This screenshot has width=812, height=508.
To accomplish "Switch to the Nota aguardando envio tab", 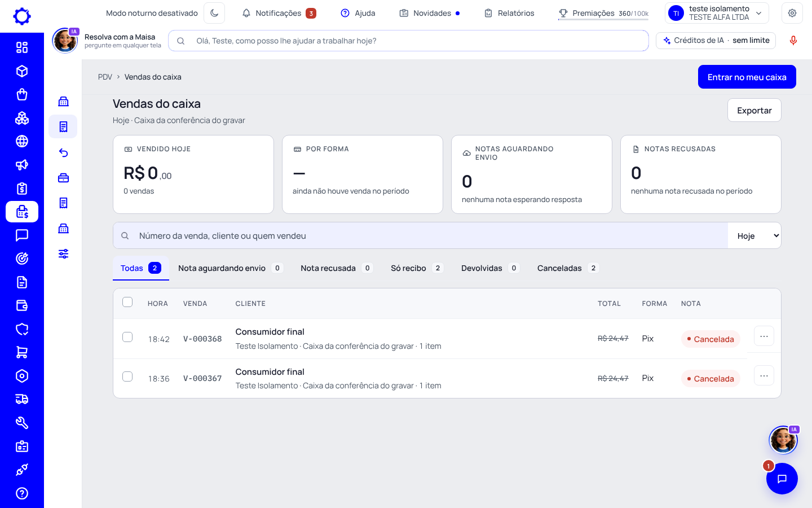I will (230, 268).
